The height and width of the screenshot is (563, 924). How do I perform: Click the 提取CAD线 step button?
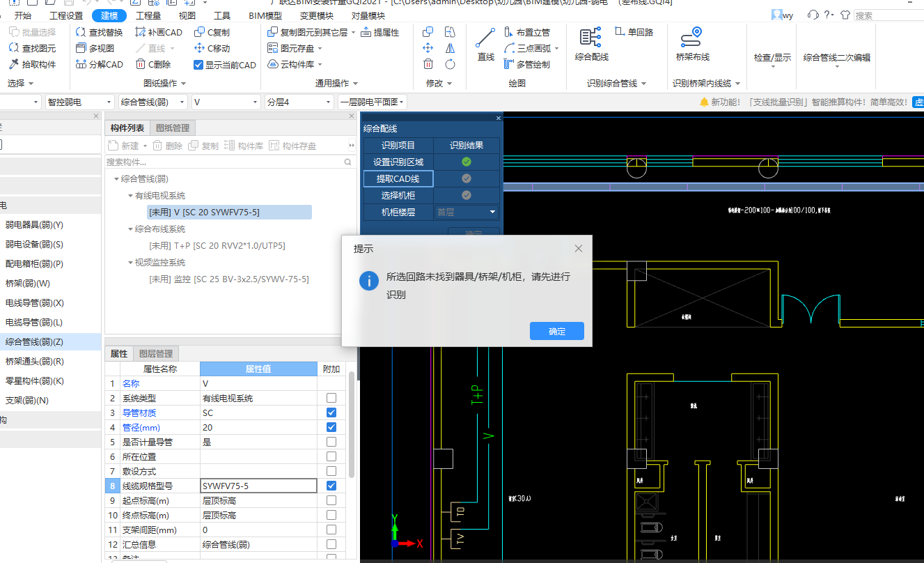(x=398, y=179)
